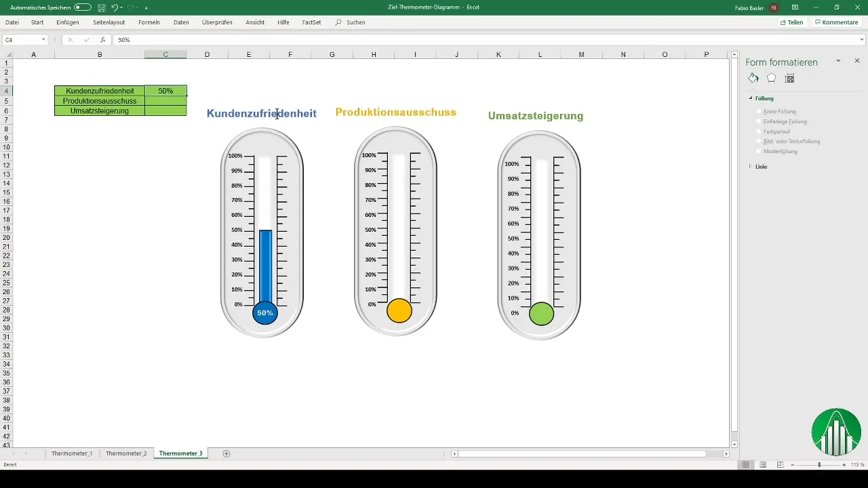
Task: Select cell C4 containing 50%
Action: pos(165,91)
